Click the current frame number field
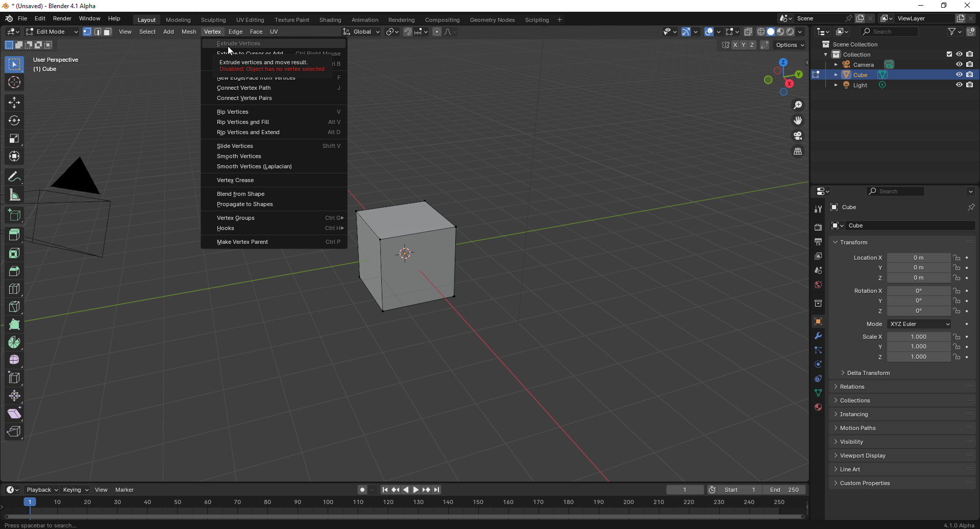Image resolution: width=980 pixels, height=529 pixels. point(685,490)
